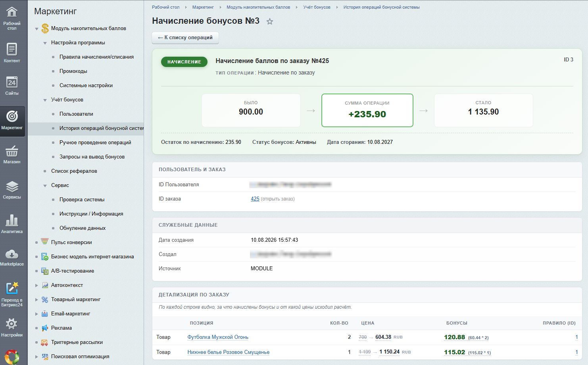This screenshot has width=588, height=365.
Task: Open the Сервисы layers icon
Action: click(x=12, y=186)
